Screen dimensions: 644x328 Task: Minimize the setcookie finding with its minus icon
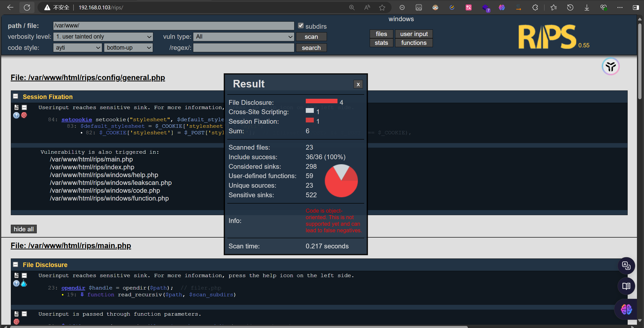coord(24,108)
